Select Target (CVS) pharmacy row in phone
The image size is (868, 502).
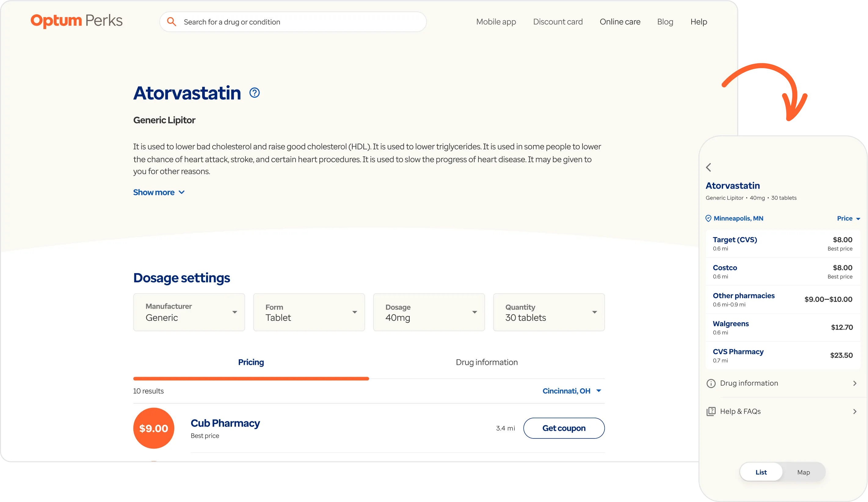pos(783,244)
